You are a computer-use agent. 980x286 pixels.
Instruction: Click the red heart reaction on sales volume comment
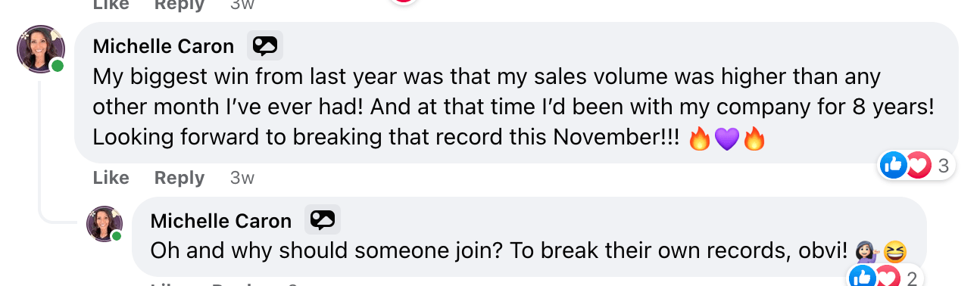pyautogui.click(x=918, y=166)
